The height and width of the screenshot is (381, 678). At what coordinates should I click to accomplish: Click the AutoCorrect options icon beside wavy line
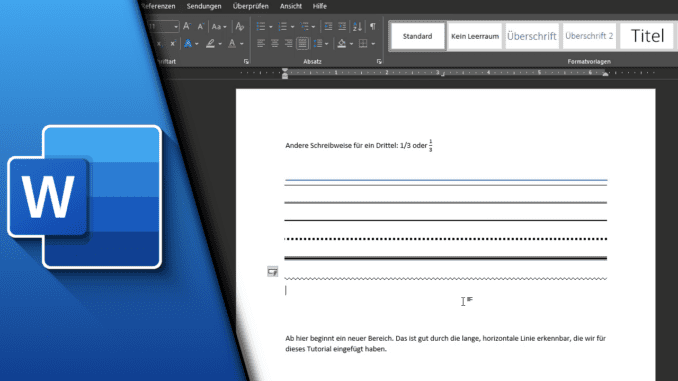272,272
